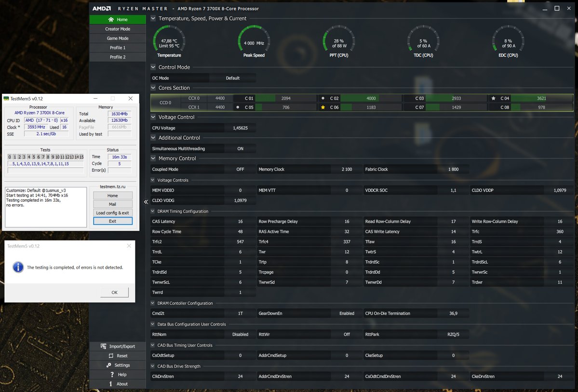Collapse Voltage Controls subsection
The height and width of the screenshot is (392, 578).
(153, 180)
